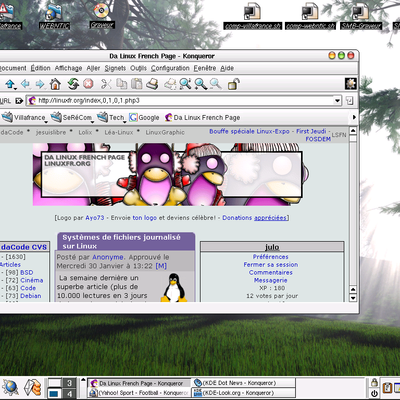Click the Graveur CD desktop icon

(x=102, y=15)
